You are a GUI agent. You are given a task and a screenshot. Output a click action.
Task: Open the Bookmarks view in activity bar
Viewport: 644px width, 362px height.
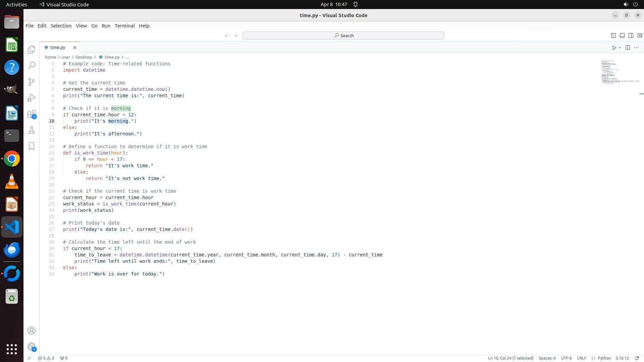pyautogui.click(x=32, y=146)
